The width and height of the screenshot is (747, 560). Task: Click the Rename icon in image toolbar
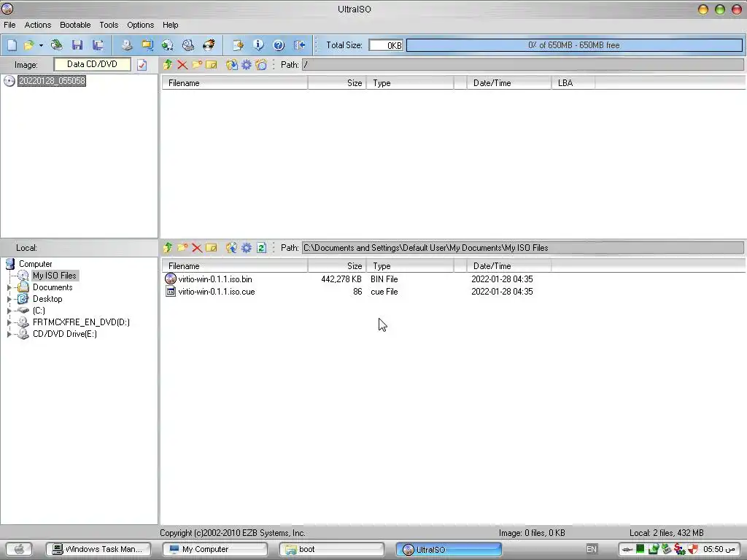(211, 65)
